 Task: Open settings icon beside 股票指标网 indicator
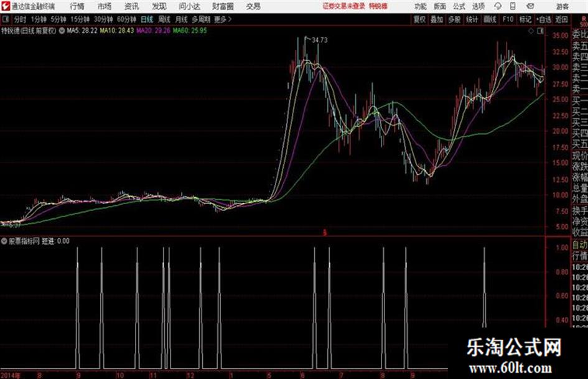coord(4,241)
